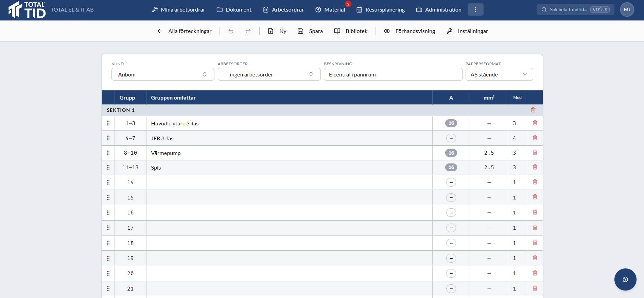Go to Arbetsordrar in top navigation
Image resolution: width=644 pixels, height=298 pixels.
coord(283,10)
